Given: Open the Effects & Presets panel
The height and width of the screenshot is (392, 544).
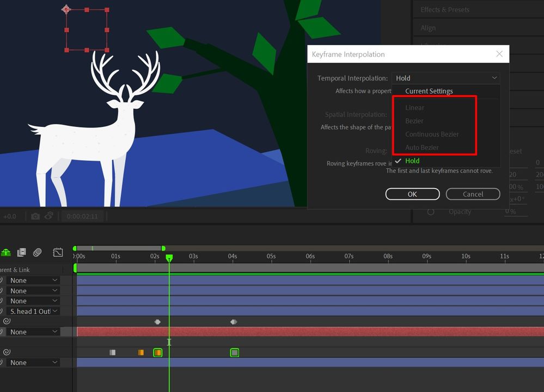Looking at the screenshot, I should coord(445,10).
